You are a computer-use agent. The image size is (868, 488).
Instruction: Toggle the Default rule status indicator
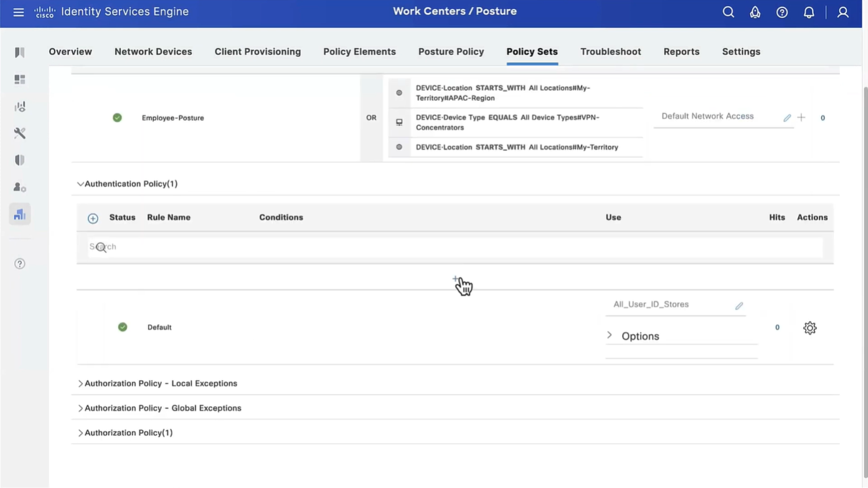coord(123,327)
